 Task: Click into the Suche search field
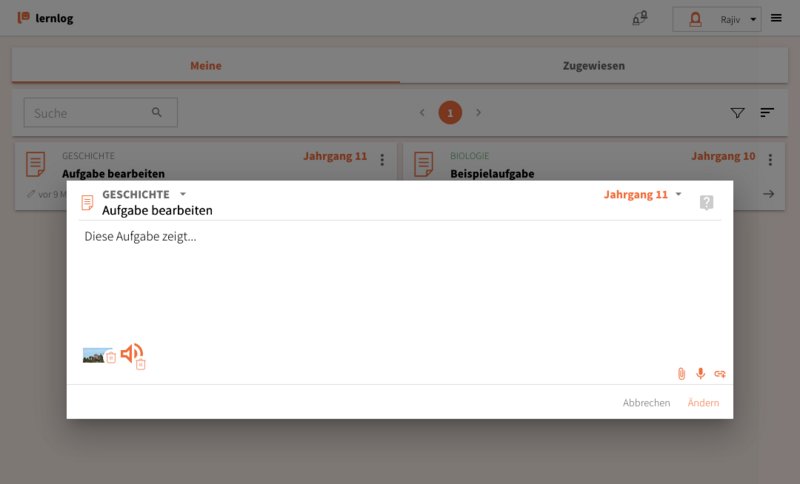pos(90,113)
